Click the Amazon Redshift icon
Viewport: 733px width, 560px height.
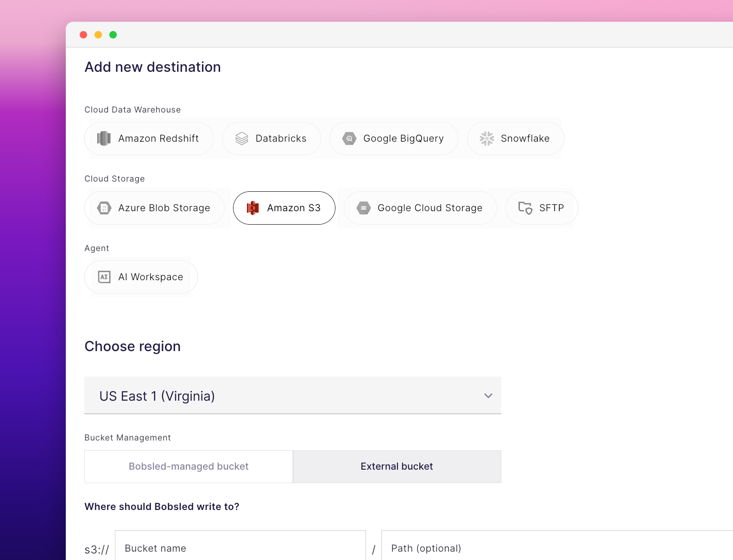(104, 138)
